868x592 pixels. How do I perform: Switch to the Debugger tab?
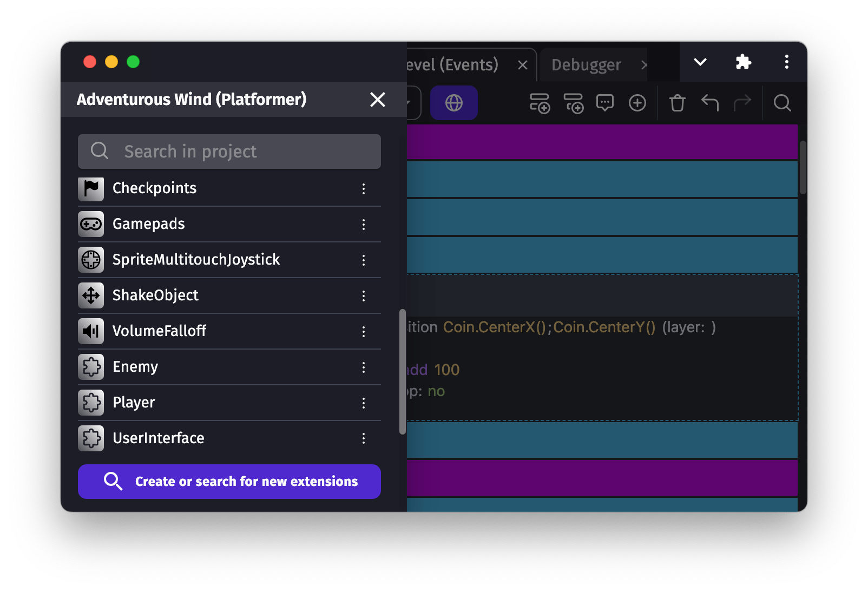coord(586,65)
